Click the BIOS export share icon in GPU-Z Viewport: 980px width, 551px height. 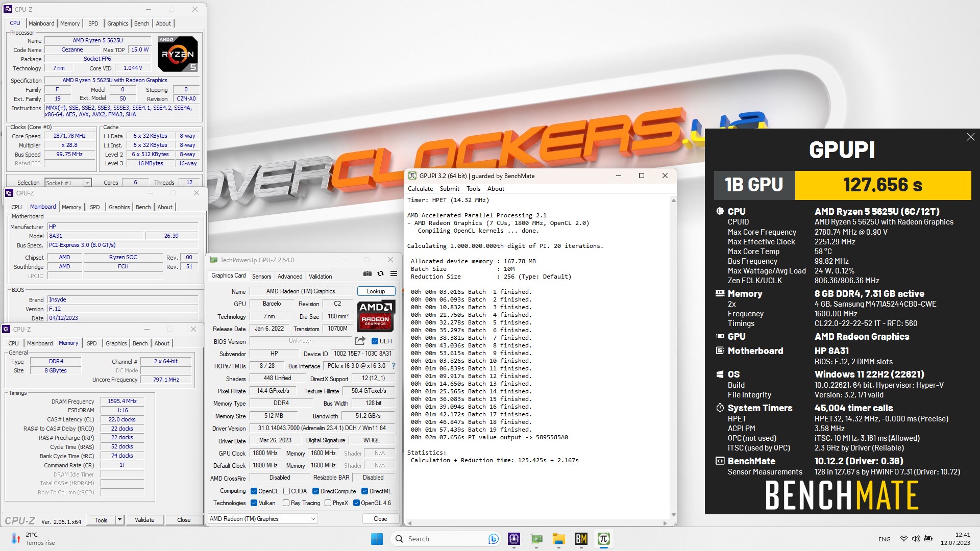point(360,341)
